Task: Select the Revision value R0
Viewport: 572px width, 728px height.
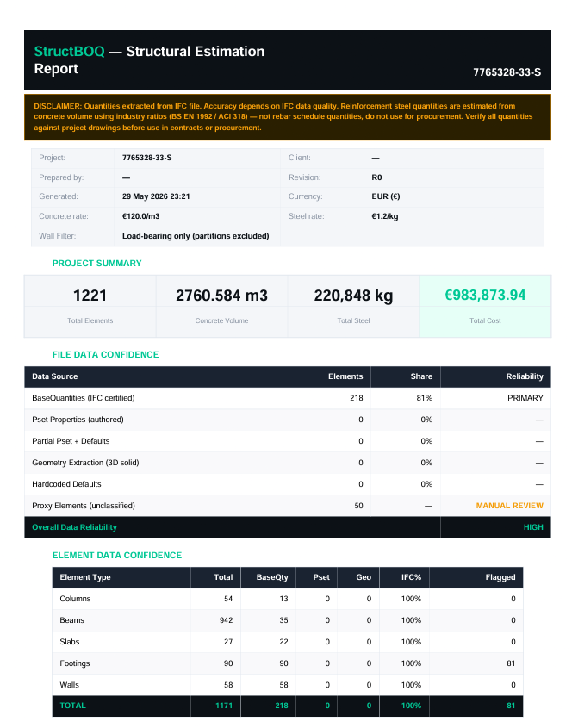Action: (x=376, y=177)
